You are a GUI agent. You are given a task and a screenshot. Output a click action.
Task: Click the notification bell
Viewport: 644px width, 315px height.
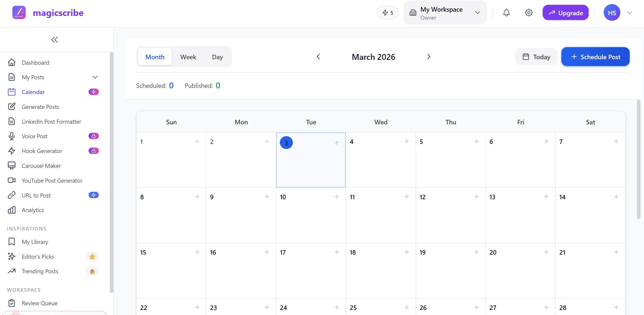[506, 13]
